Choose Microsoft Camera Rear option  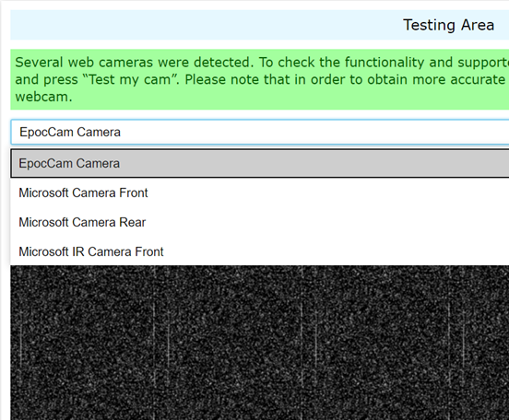click(260, 223)
